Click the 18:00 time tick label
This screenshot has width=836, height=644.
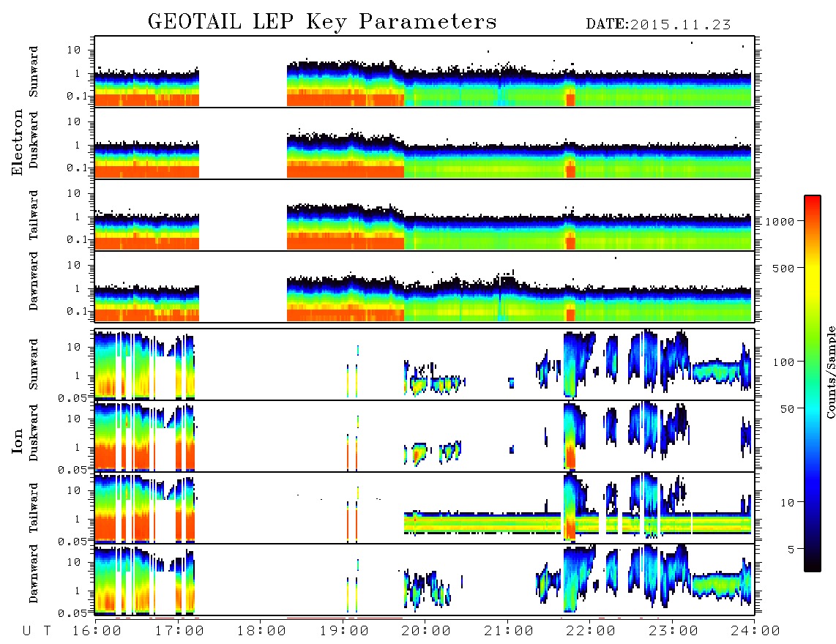click(262, 632)
